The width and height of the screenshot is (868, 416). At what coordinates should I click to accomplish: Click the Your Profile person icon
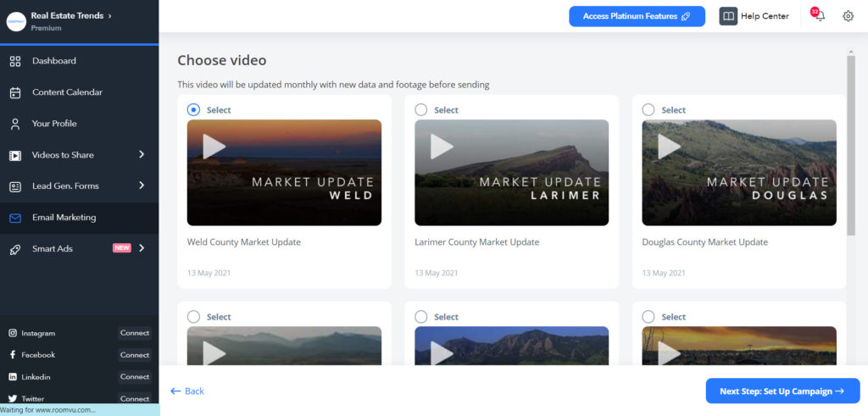pyautogui.click(x=15, y=124)
